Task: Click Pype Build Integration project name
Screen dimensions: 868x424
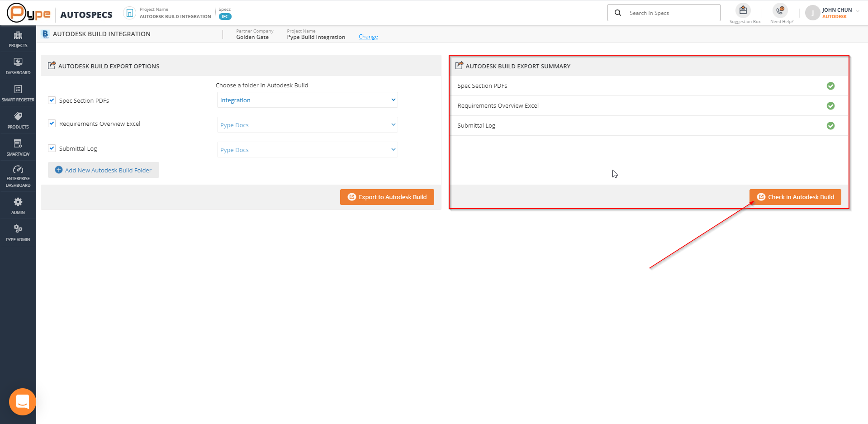Action: (x=316, y=37)
